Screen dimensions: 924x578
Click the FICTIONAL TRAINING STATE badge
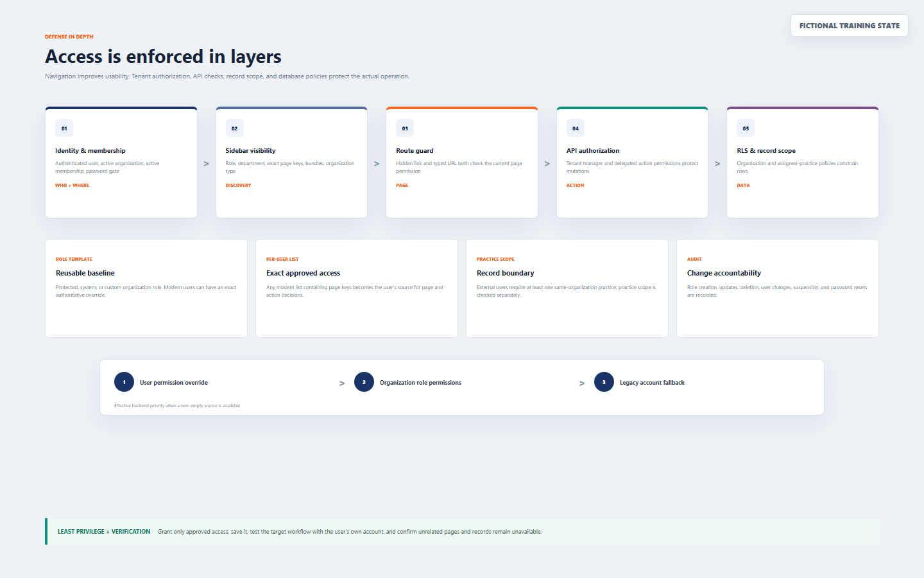(849, 26)
